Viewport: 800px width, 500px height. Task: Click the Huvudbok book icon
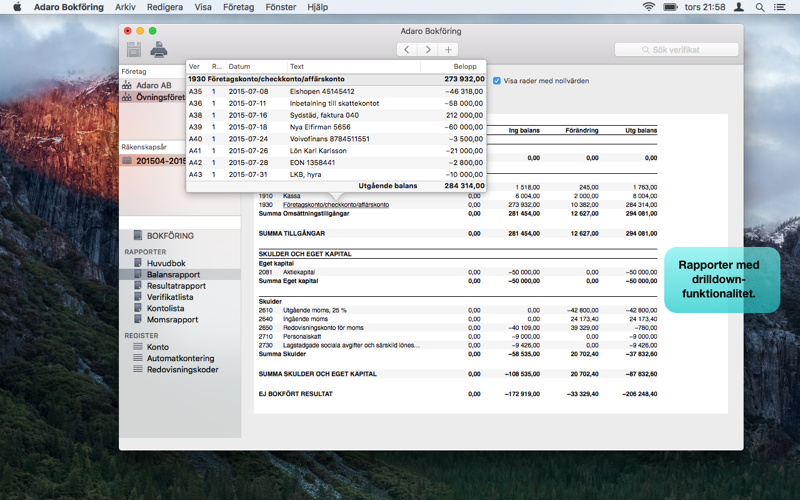(x=138, y=263)
